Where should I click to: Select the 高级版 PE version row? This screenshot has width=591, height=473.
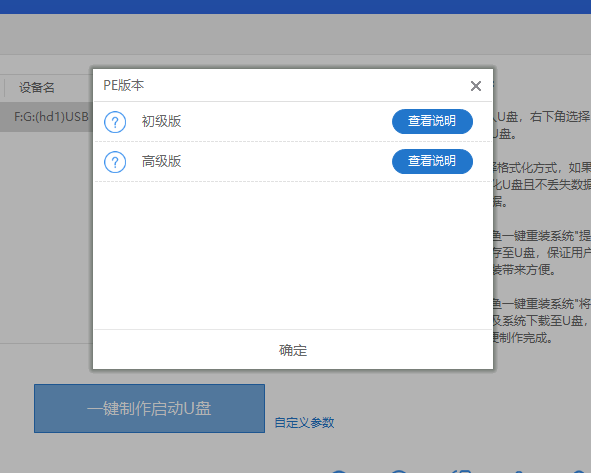[293, 162]
